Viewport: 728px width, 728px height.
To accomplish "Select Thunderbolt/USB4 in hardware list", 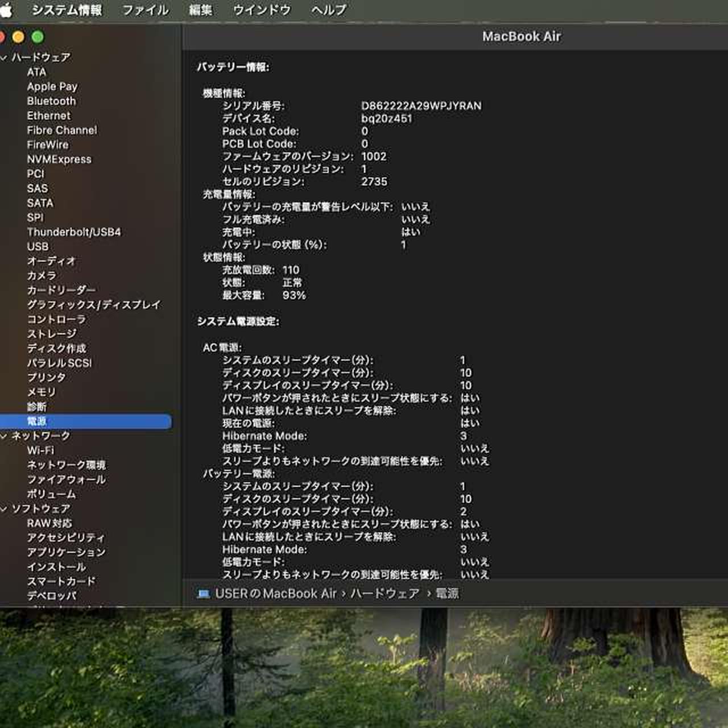I will pyautogui.click(x=74, y=232).
